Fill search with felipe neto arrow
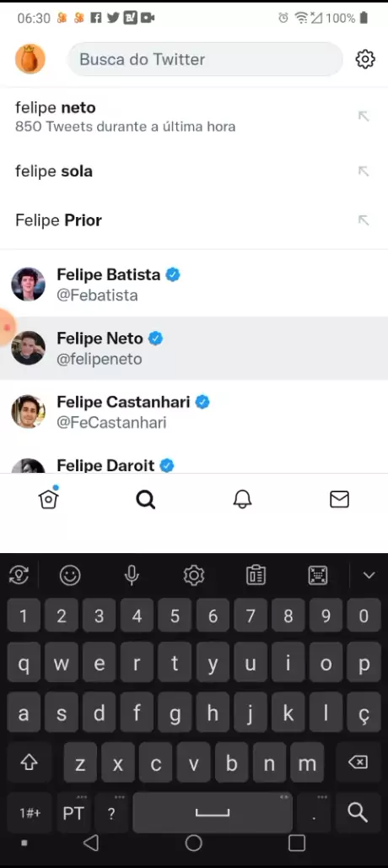The image size is (388, 868). pos(364,116)
